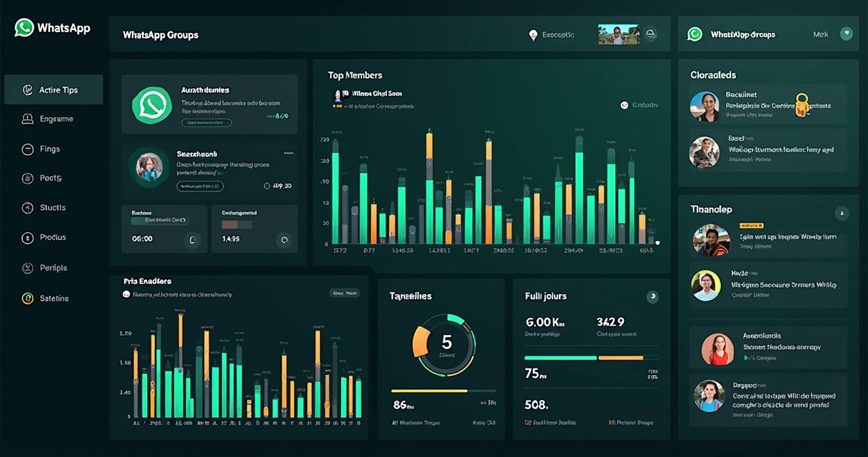The image size is (868, 457).
Task: Click the Prodius sidebar icon
Action: click(x=28, y=238)
